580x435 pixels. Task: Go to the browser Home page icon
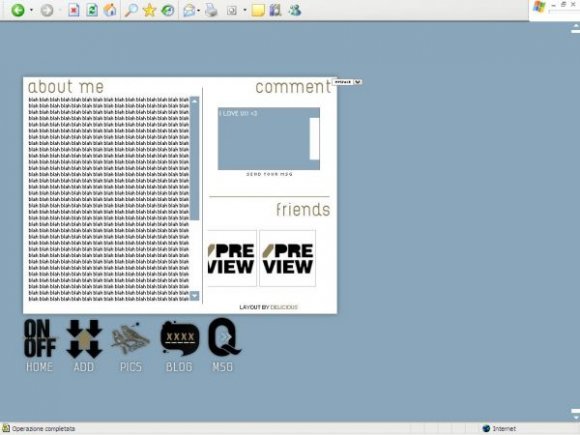pyautogui.click(x=110, y=10)
